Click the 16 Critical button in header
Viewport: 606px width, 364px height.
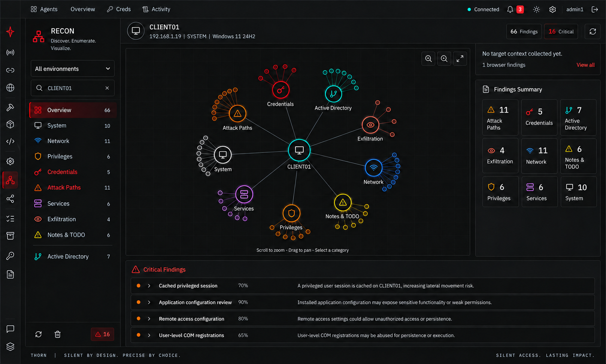(561, 31)
